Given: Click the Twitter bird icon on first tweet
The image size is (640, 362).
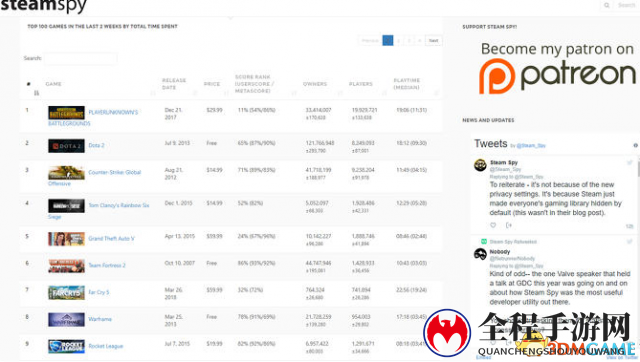Looking at the screenshot, I should click(x=630, y=162).
